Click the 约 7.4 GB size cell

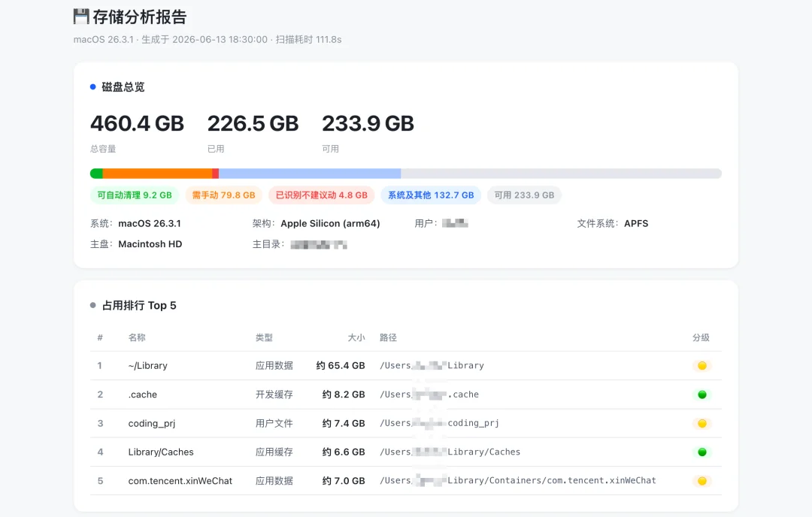(344, 423)
